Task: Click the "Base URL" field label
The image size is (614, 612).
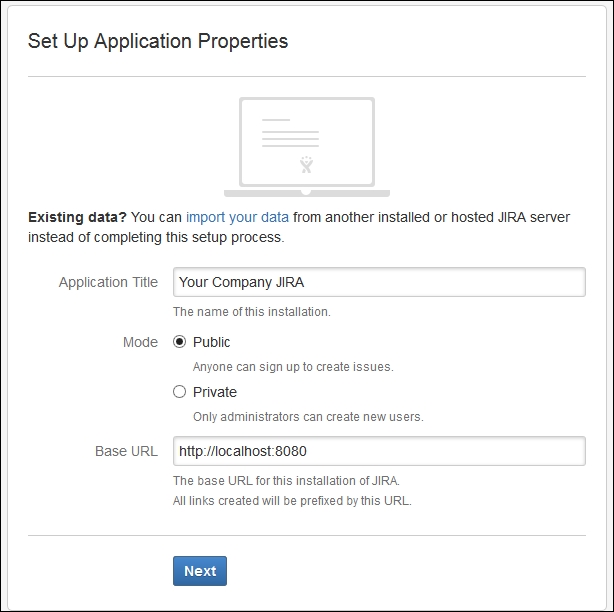Action: click(126, 451)
